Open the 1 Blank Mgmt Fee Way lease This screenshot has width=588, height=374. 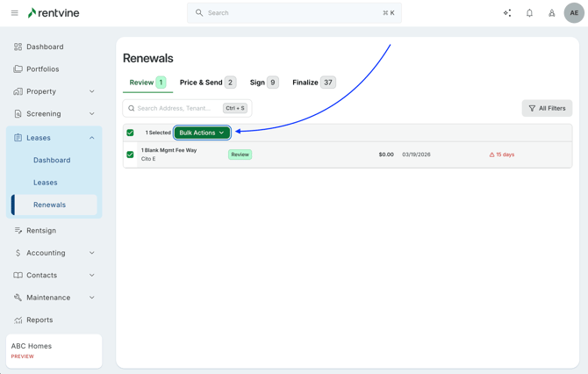click(x=169, y=151)
